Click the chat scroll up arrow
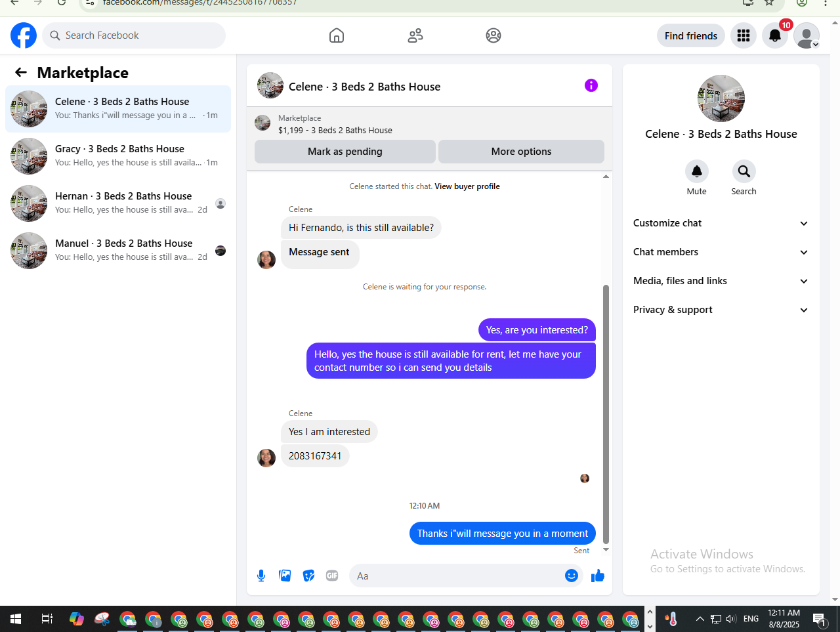 606,176
